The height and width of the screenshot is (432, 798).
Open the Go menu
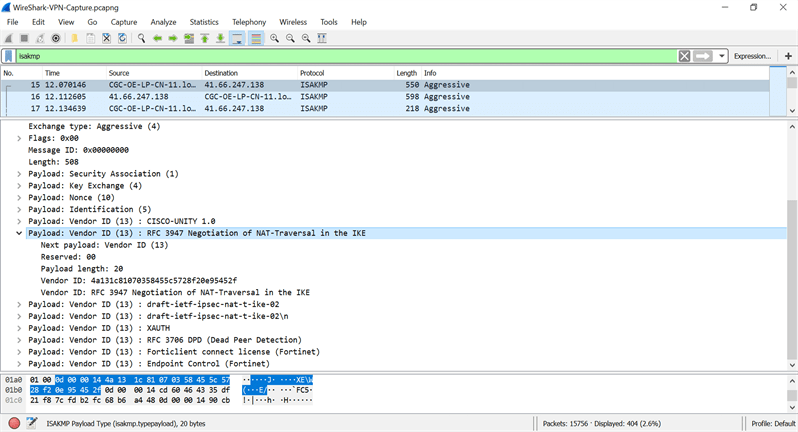click(x=92, y=22)
